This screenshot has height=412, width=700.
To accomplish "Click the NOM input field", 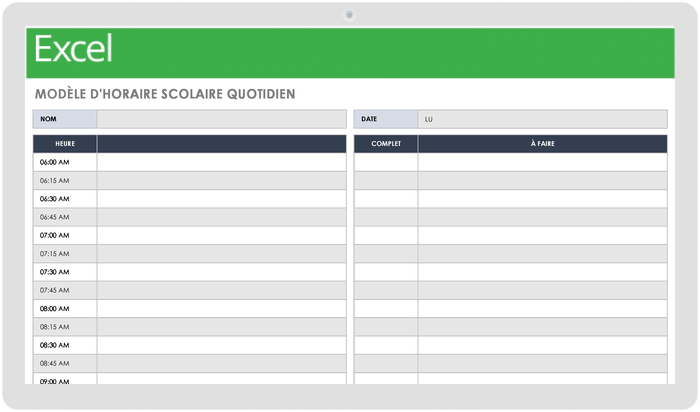I will [221, 119].
